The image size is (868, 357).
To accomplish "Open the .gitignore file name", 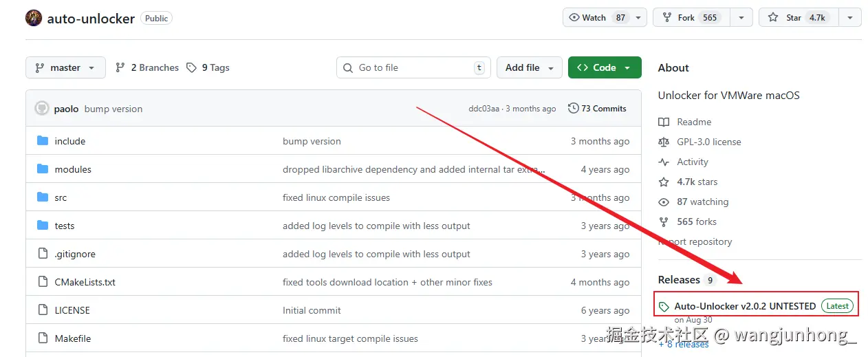I will (75, 254).
